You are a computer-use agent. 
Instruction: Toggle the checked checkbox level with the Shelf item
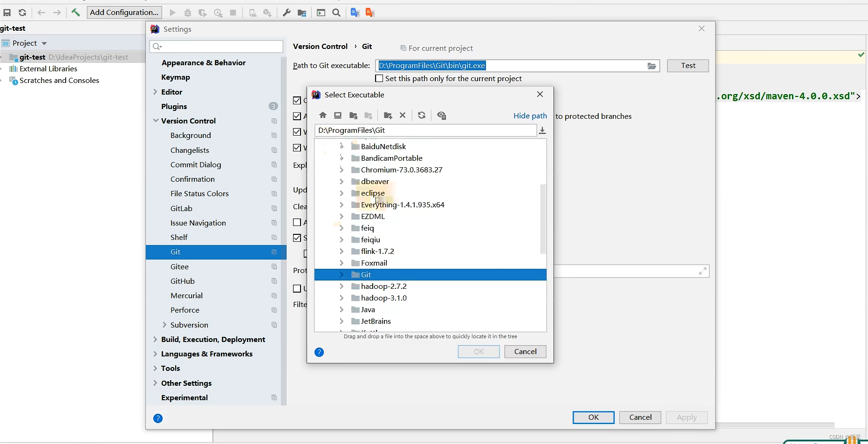[297, 238]
